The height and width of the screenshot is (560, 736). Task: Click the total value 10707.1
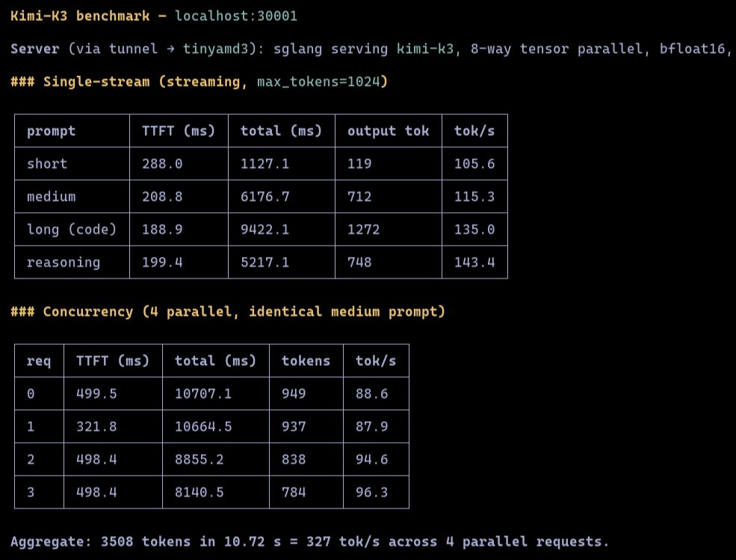tap(203, 393)
